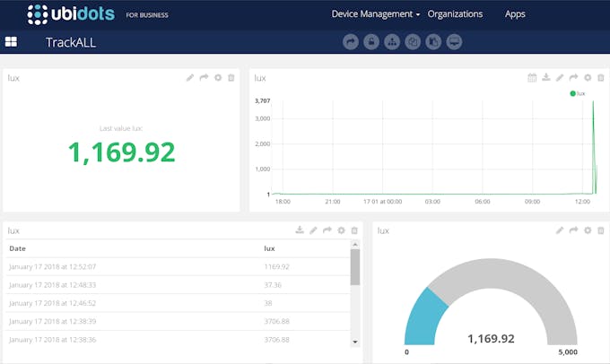
Task: Open settings gear of the lux table widget
Action: pos(341,230)
